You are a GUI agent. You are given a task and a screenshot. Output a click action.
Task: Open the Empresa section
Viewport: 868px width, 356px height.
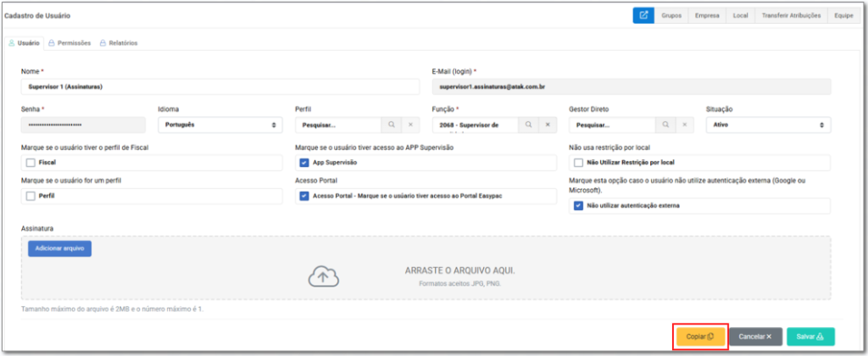[x=707, y=15]
